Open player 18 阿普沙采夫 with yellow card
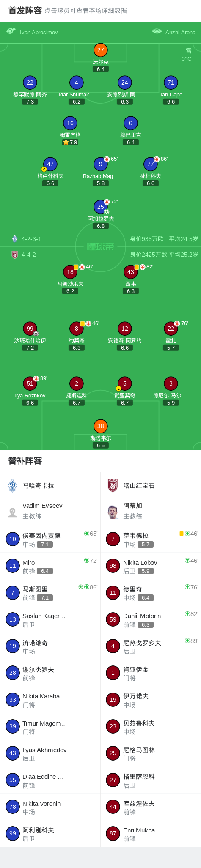201x868 pixels. [70, 272]
